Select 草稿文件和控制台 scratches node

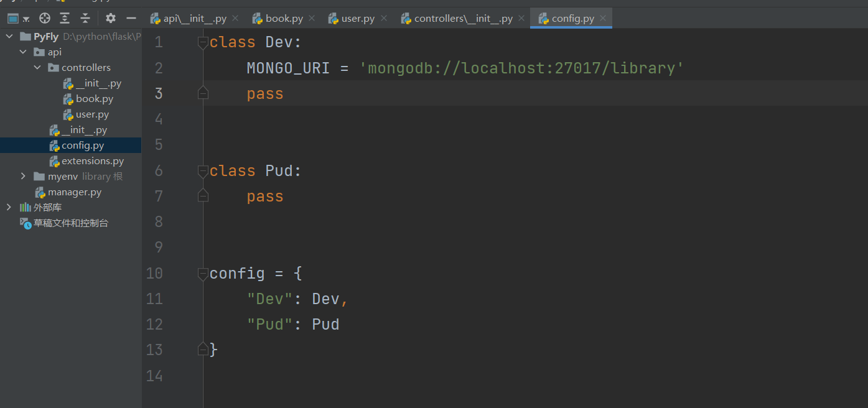click(71, 223)
